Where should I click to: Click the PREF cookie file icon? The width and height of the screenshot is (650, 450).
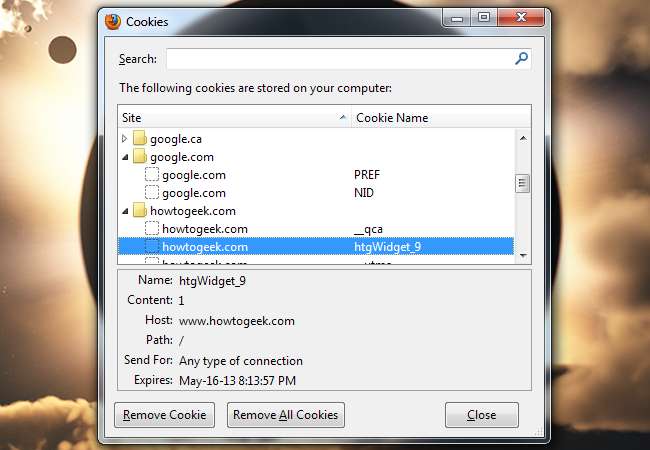coord(152,174)
